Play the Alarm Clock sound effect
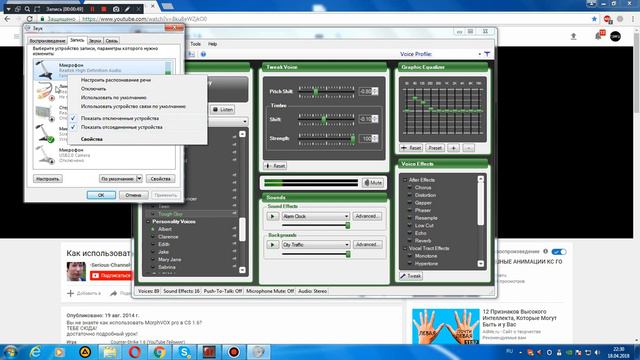The image size is (640, 360). (273, 216)
